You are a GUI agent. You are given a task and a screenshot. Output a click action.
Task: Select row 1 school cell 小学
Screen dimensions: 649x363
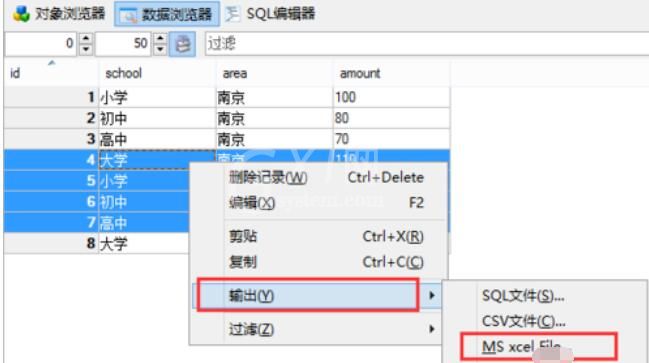pyautogui.click(x=157, y=98)
